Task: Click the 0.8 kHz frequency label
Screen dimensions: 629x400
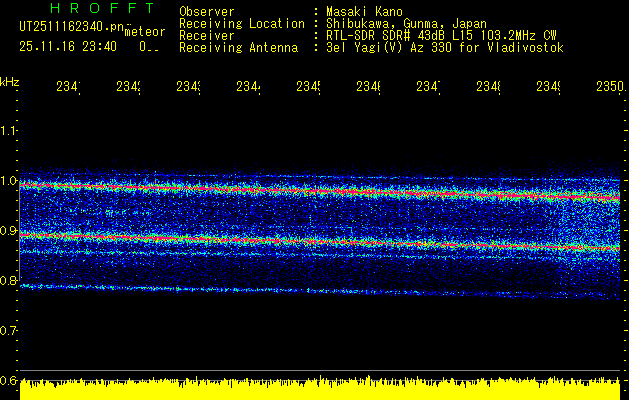Action: [x=8, y=280]
